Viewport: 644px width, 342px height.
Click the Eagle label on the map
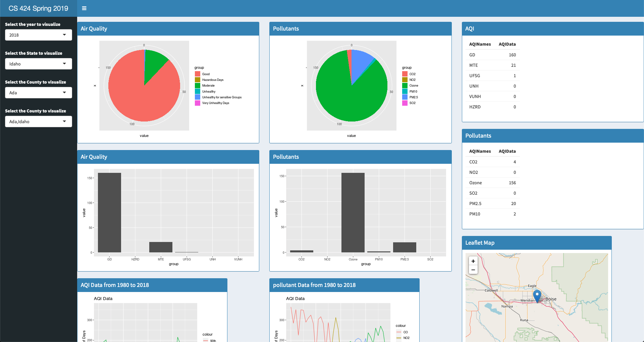point(532,286)
